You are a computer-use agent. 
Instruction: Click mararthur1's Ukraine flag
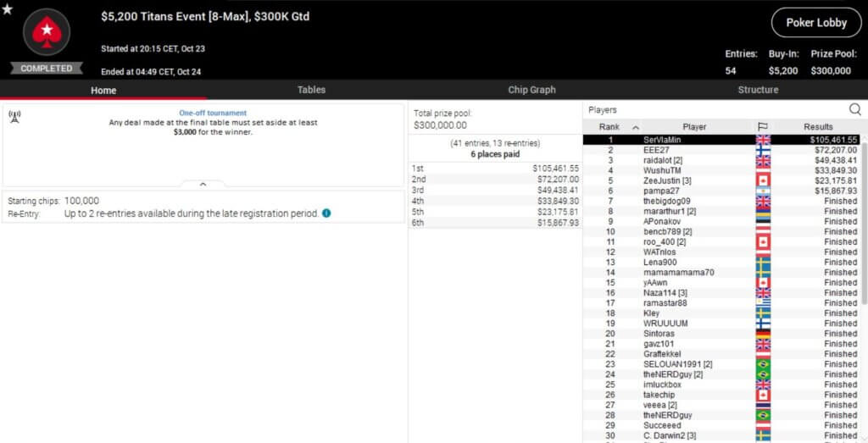pyautogui.click(x=763, y=211)
